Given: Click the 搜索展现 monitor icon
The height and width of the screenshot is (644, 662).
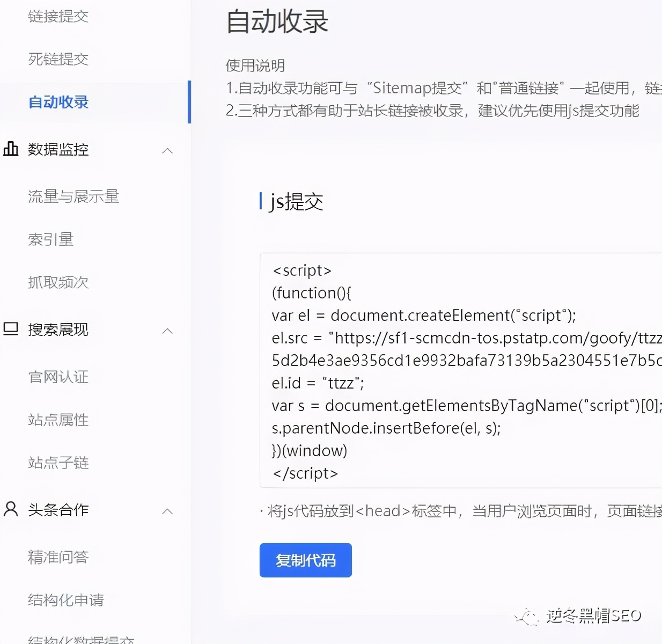Looking at the screenshot, I should coord(11,329).
